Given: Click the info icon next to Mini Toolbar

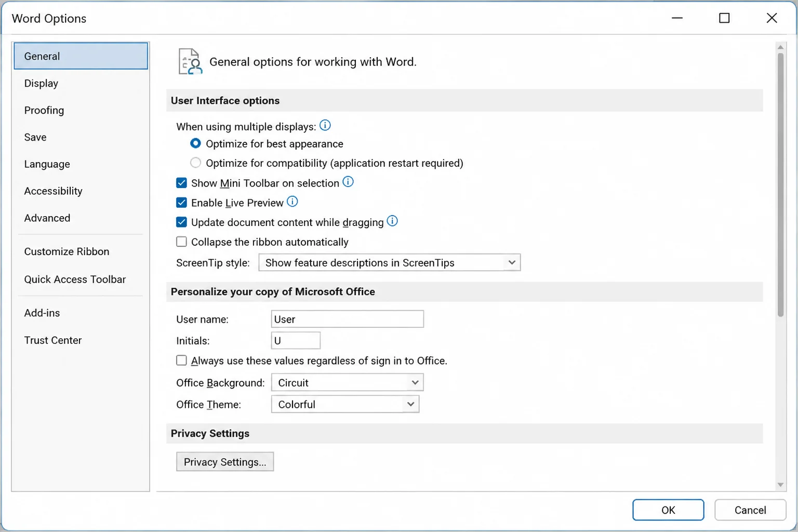Looking at the screenshot, I should tap(348, 182).
